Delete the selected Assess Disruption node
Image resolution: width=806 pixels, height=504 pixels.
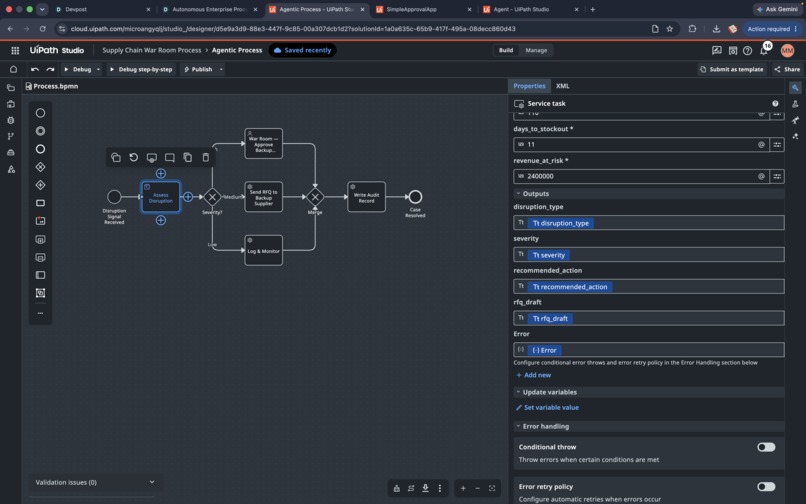tap(206, 157)
